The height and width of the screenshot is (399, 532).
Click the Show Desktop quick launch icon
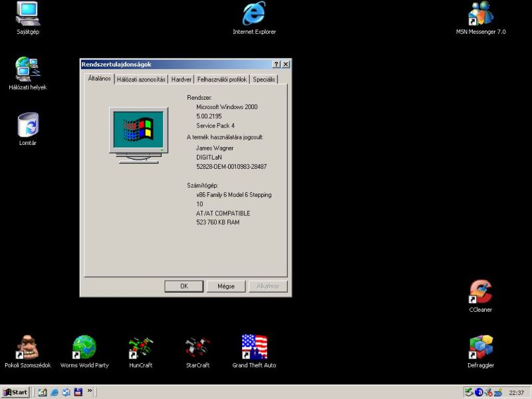[43, 392]
